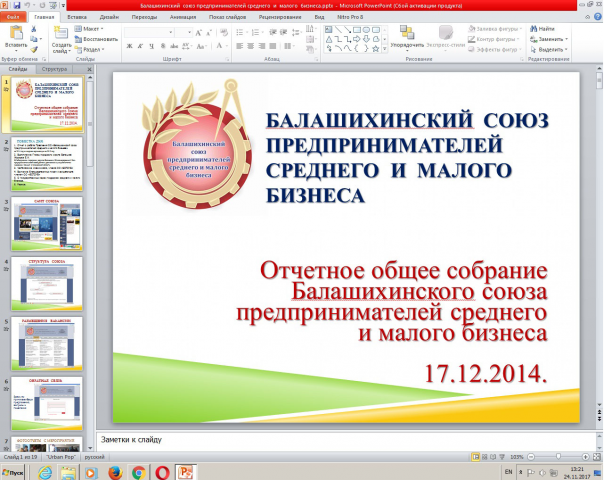604x480 pixels.
Task: Click the zoom out minus button
Action: click(x=531, y=457)
